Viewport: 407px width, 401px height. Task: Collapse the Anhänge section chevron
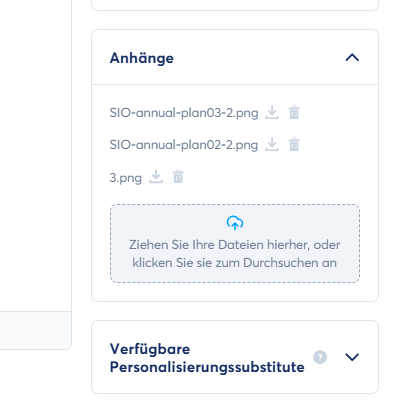pos(352,58)
